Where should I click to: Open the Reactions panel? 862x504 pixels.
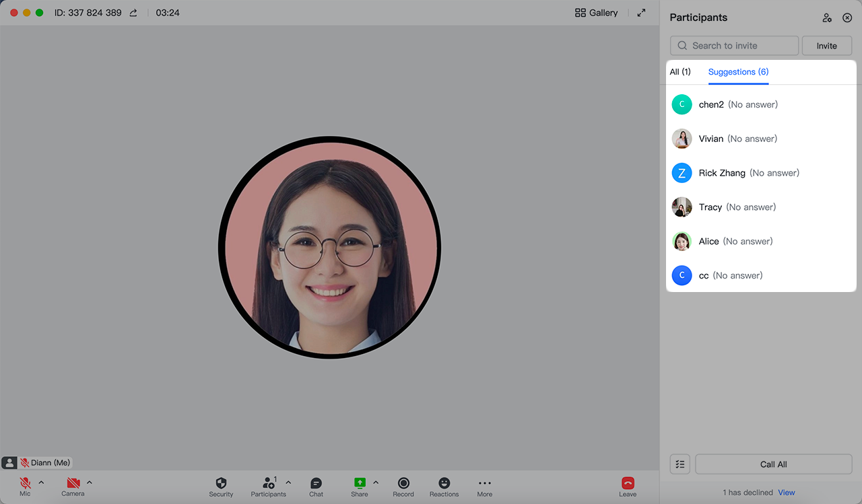(444, 482)
